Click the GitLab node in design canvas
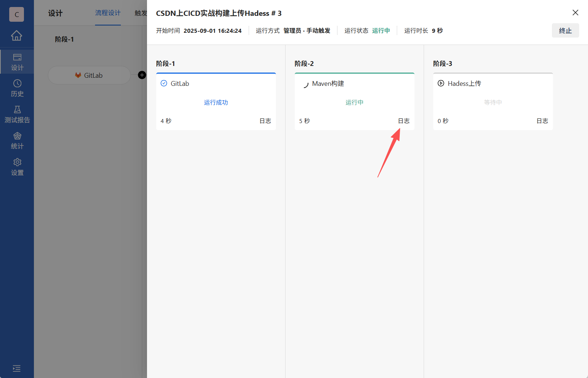This screenshot has width=588, height=378. click(x=89, y=75)
